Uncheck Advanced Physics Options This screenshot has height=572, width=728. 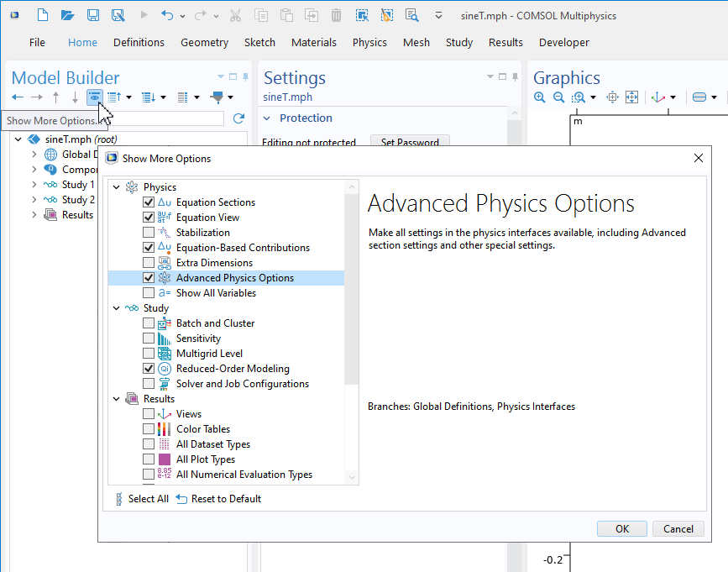tap(149, 278)
